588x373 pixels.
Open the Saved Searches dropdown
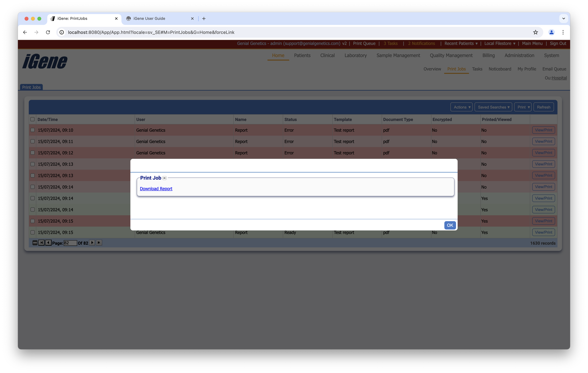493,107
